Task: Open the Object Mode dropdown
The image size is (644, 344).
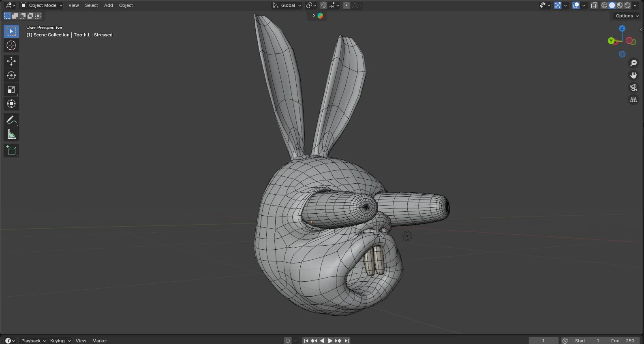Action: click(x=42, y=5)
